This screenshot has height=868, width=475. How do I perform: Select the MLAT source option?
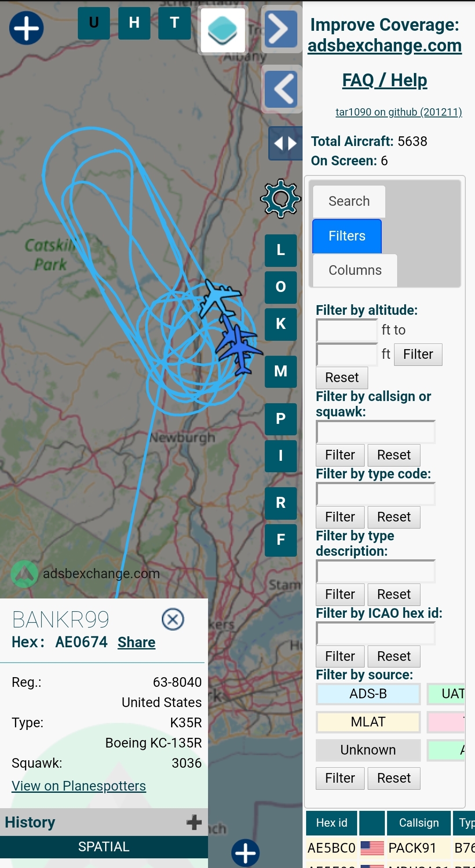point(368,722)
